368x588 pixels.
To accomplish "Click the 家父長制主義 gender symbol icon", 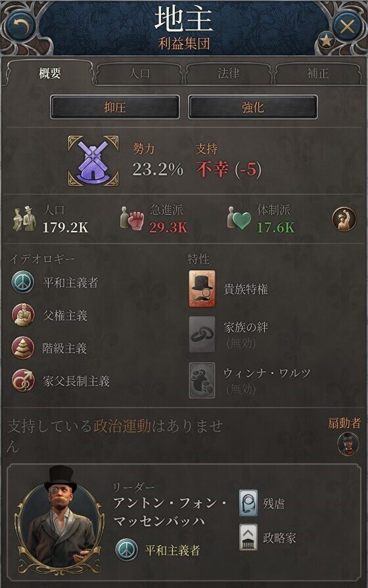I will click(23, 381).
